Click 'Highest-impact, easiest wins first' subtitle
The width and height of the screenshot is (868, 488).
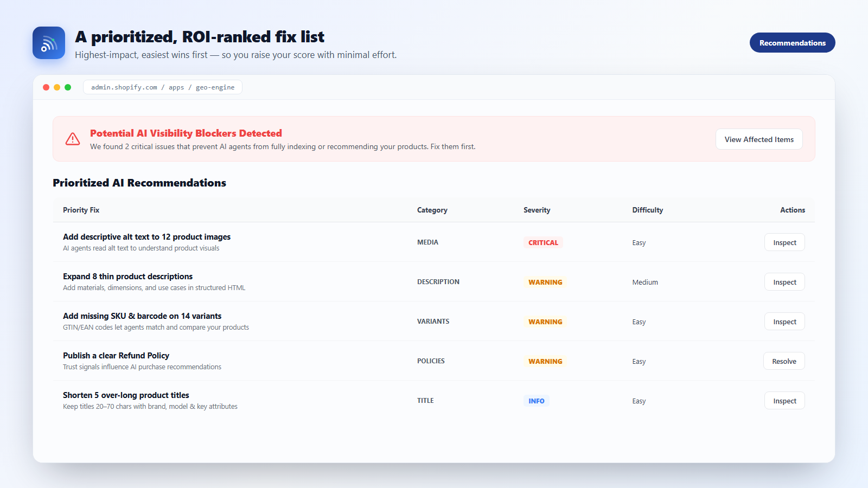coord(235,55)
